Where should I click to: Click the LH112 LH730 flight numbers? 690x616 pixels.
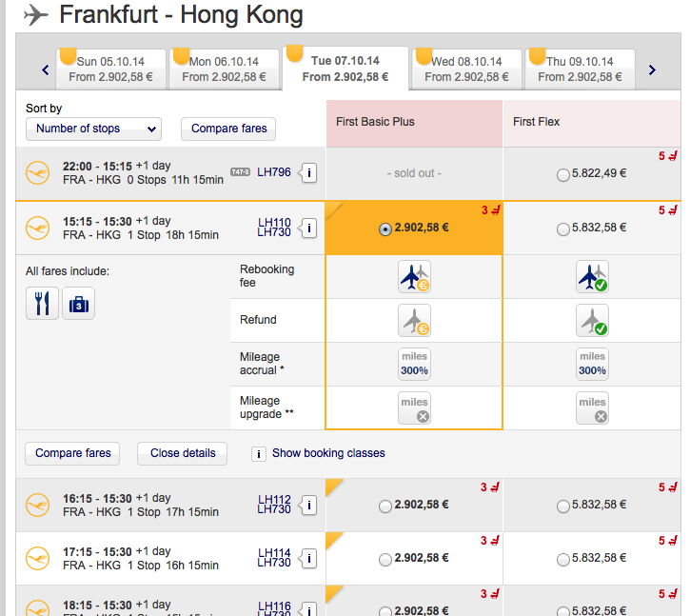[x=274, y=505]
